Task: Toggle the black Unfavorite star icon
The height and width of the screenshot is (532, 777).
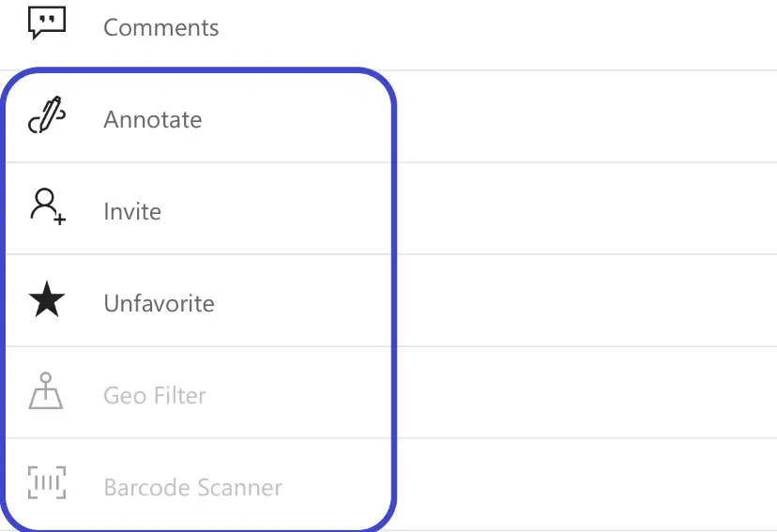Action: pyautogui.click(x=47, y=299)
